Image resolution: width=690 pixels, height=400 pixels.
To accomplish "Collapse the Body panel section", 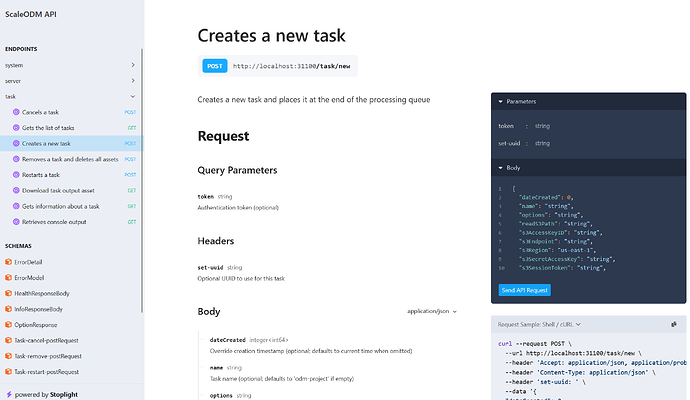I will 500,168.
